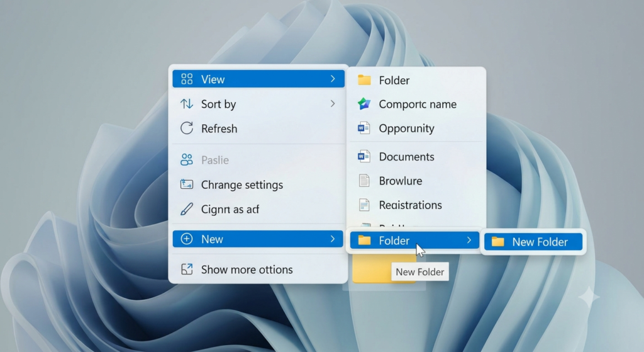
Task: Click the Show more ottions arrow icon
Action: pyautogui.click(x=187, y=269)
